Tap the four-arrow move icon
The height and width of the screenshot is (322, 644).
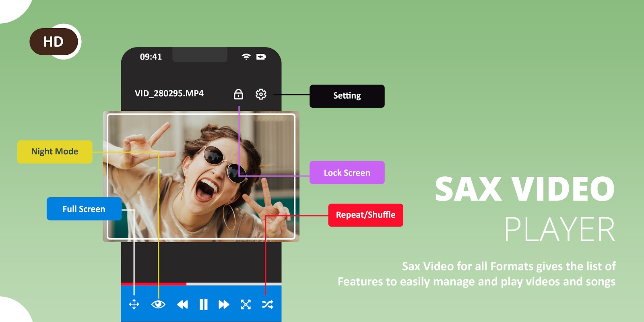[x=134, y=304]
